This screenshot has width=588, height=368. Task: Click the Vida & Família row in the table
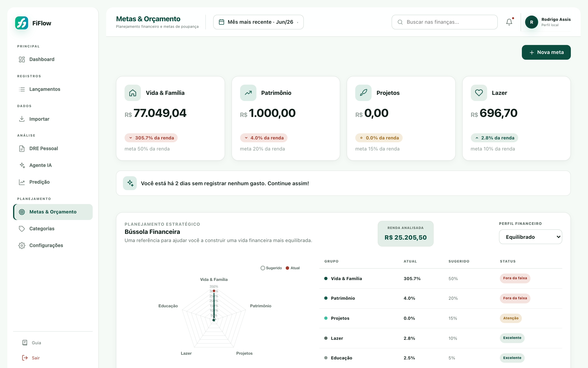click(441, 278)
